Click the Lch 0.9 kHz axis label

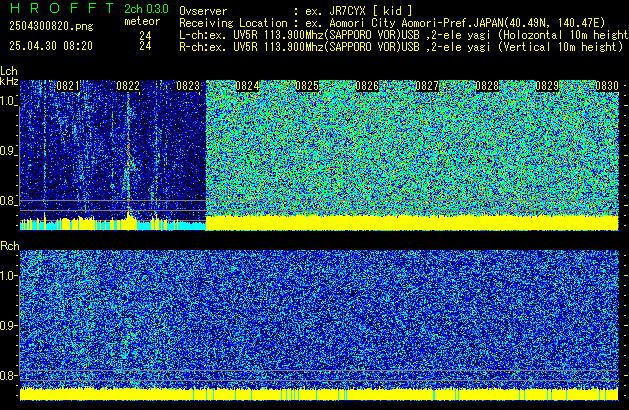click(8, 151)
